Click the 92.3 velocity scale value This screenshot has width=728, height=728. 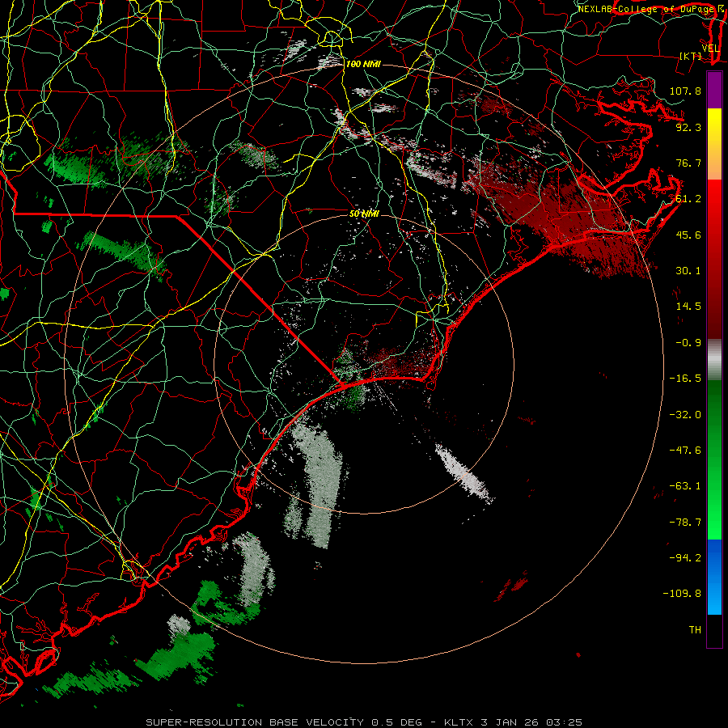pyautogui.click(x=688, y=127)
